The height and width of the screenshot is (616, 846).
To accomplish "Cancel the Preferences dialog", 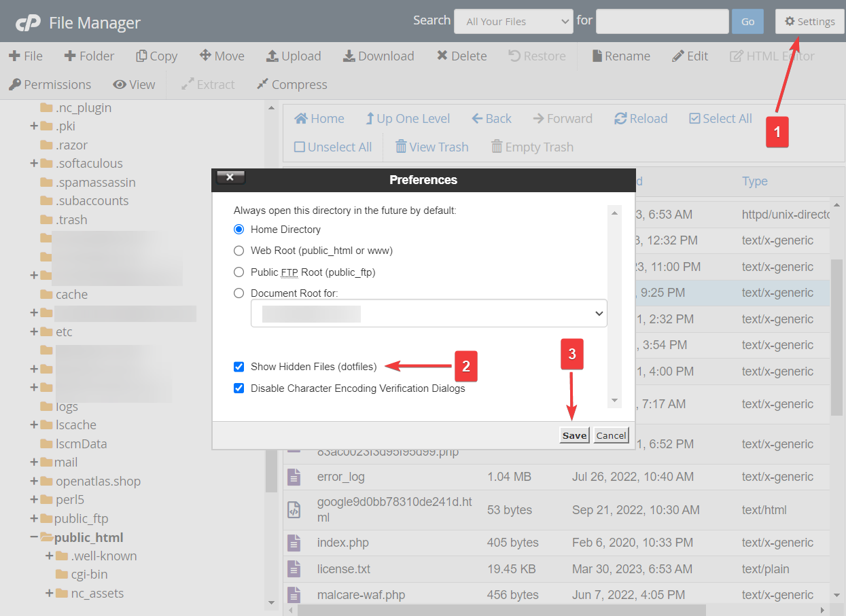I will tap(610, 435).
